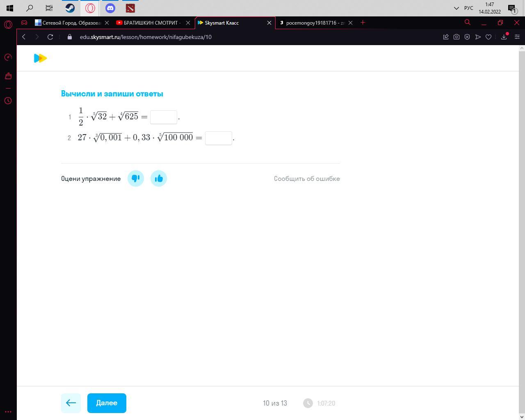This screenshot has width=525, height=420.
Task: Close the Skysmart Класс tab
Action: pos(269,23)
